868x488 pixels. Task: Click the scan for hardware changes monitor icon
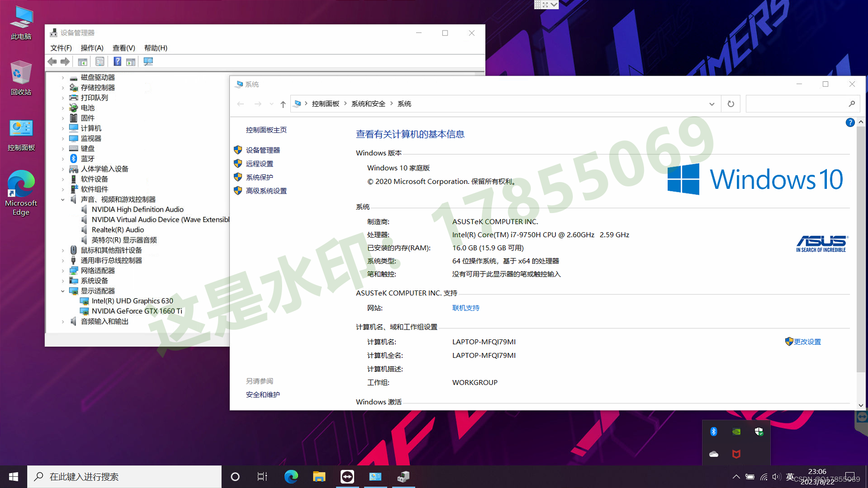tap(148, 61)
